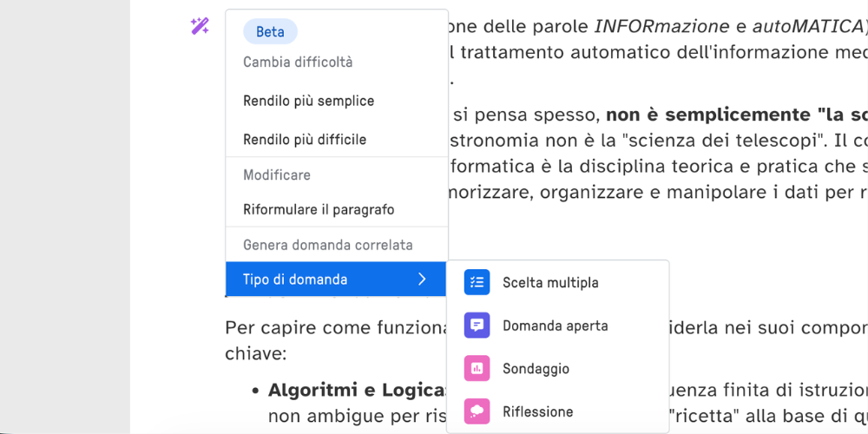The width and height of the screenshot is (868, 434).
Task: Click the bold Algoritmi e Logica bullet text
Action: 357,390
